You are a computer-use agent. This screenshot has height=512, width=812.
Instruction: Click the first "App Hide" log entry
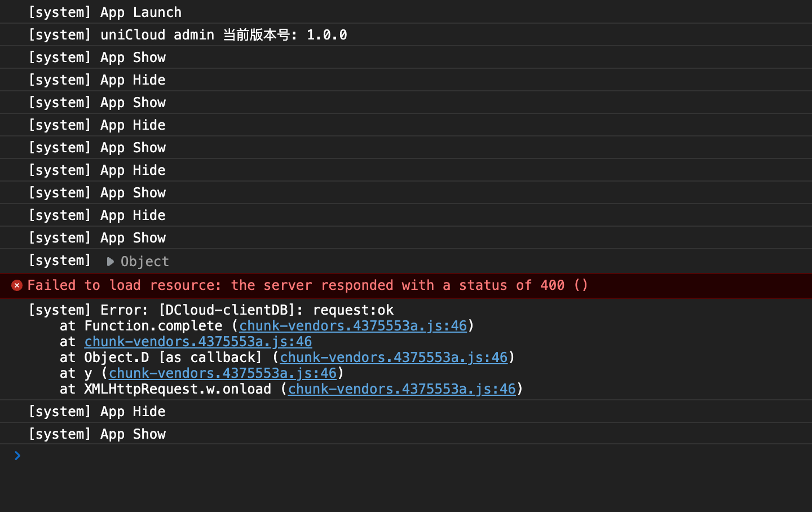click(97, 80)
